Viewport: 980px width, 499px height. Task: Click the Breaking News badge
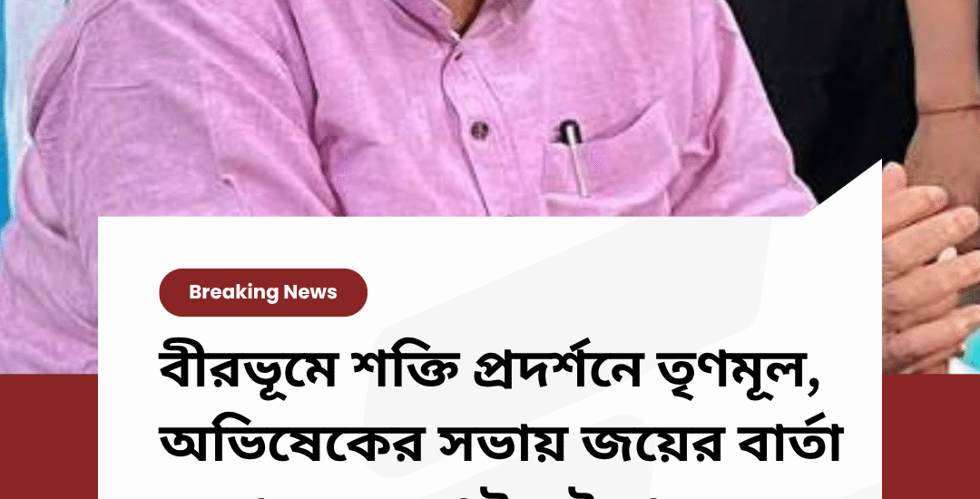coord(263,292)
